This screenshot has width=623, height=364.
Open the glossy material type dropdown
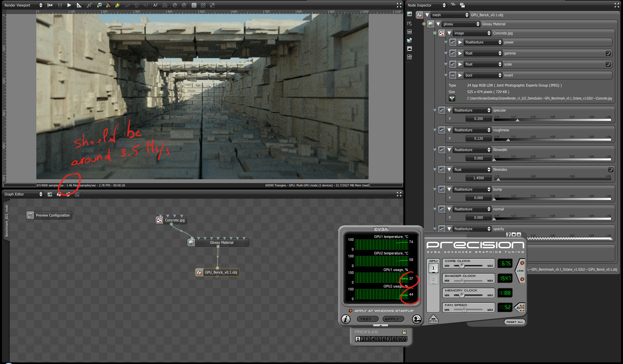tap(461, 24)
